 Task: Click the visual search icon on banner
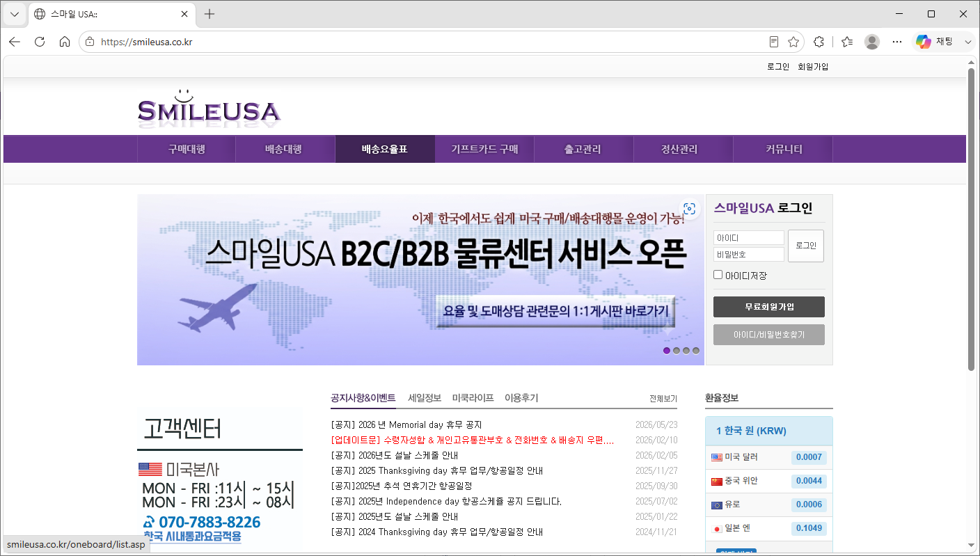[x=689, y=209]
